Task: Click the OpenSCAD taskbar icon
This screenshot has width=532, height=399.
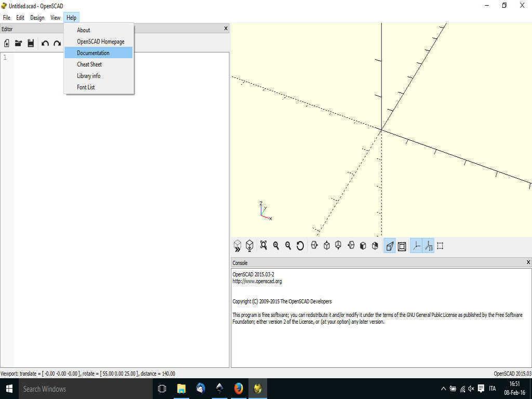Action: (258, 389)
